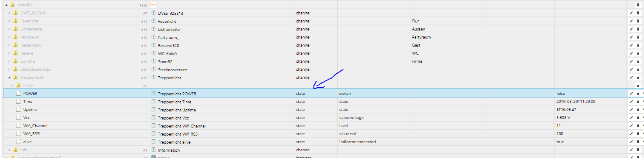Delete the Partyraum_ channel object
The width and height of the screenshot is (644, 158).
pos(638,37)
